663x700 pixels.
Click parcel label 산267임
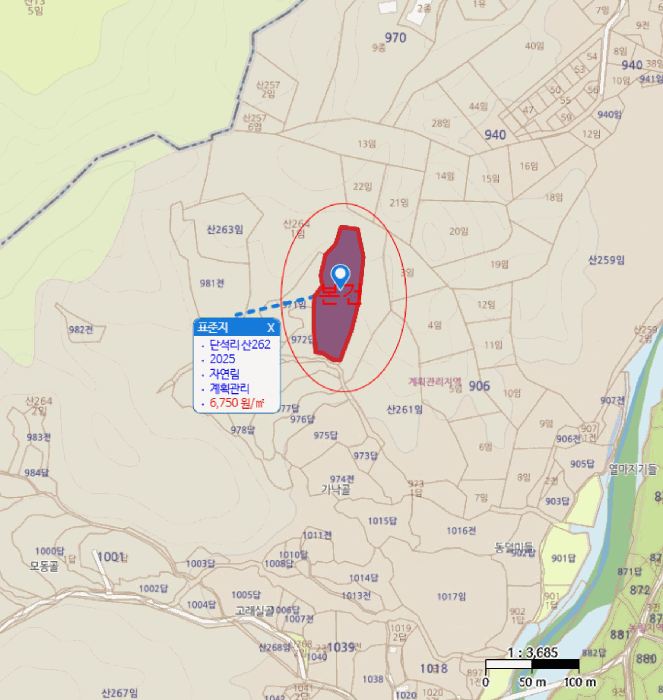120,693
